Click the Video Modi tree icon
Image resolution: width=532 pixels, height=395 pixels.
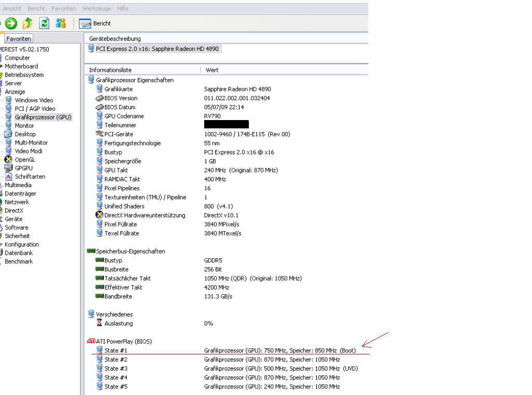(x=8, y=151)
